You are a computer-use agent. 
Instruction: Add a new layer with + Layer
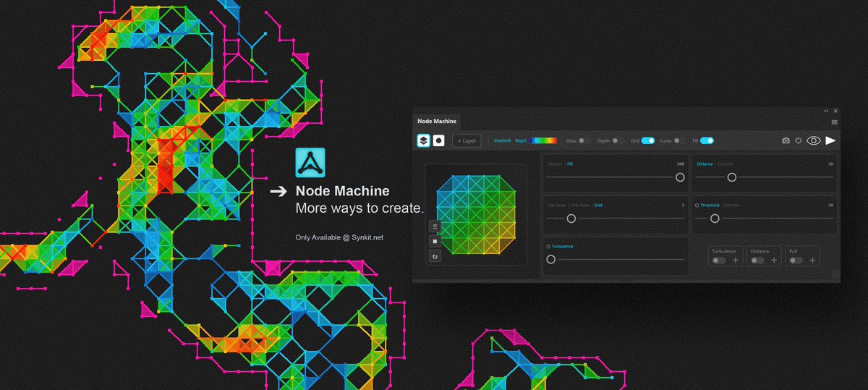pyautogui.click(x=467, y=140)
